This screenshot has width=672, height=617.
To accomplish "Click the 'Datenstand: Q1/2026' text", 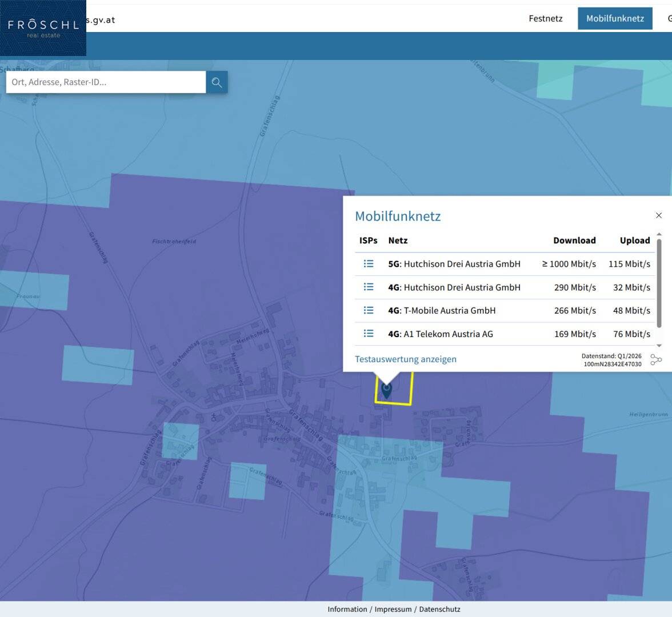I will 611,356.
